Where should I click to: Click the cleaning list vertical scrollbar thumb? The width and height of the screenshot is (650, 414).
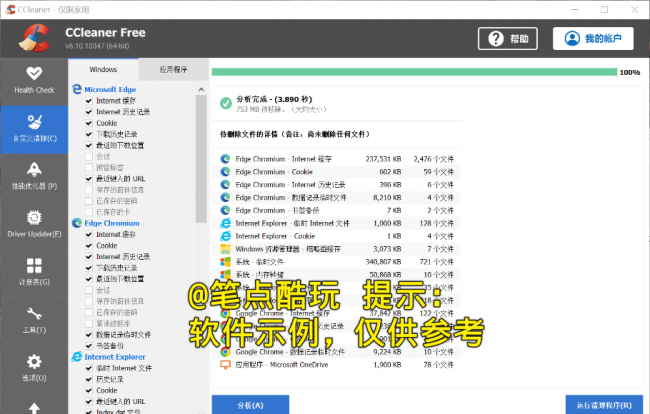[201, 159]
